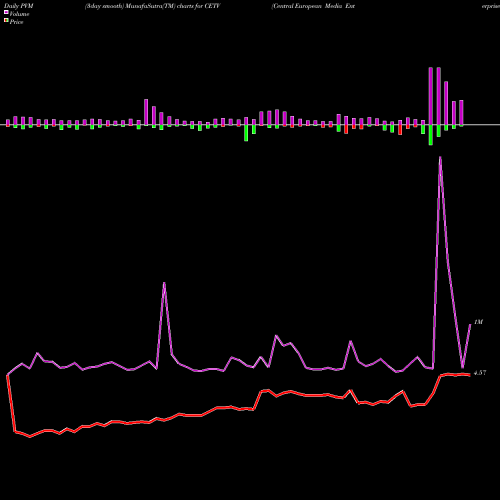Click the highest peak of the magenta volume line
This screenshot has width=500, height=500.
tap(440, 157)
